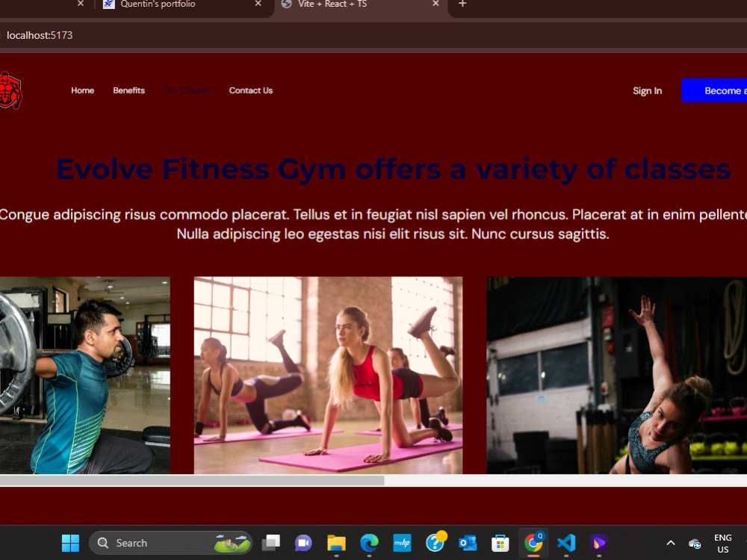The width and height of the screenshot is (747, 560).
Task: Launch Microsoft Edge from the taskbar
Action: pyautogui.click(x=369, y=543)
